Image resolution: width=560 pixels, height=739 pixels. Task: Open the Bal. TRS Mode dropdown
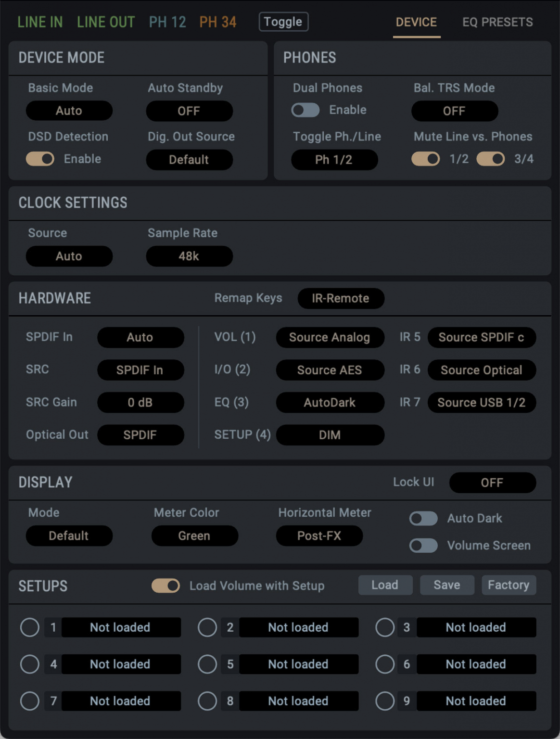click(454, 111)
